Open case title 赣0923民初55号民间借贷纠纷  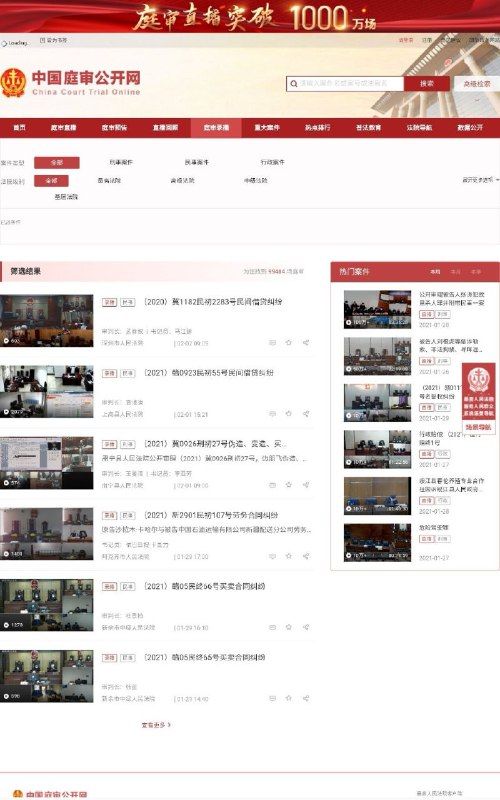click(x=209, y=373)
